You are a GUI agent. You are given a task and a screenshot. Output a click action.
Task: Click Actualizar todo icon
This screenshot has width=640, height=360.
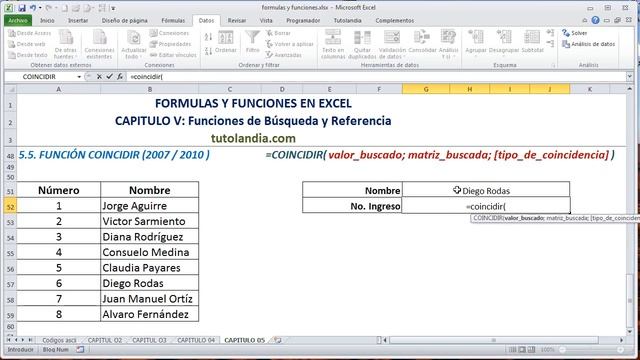(133, 44)
